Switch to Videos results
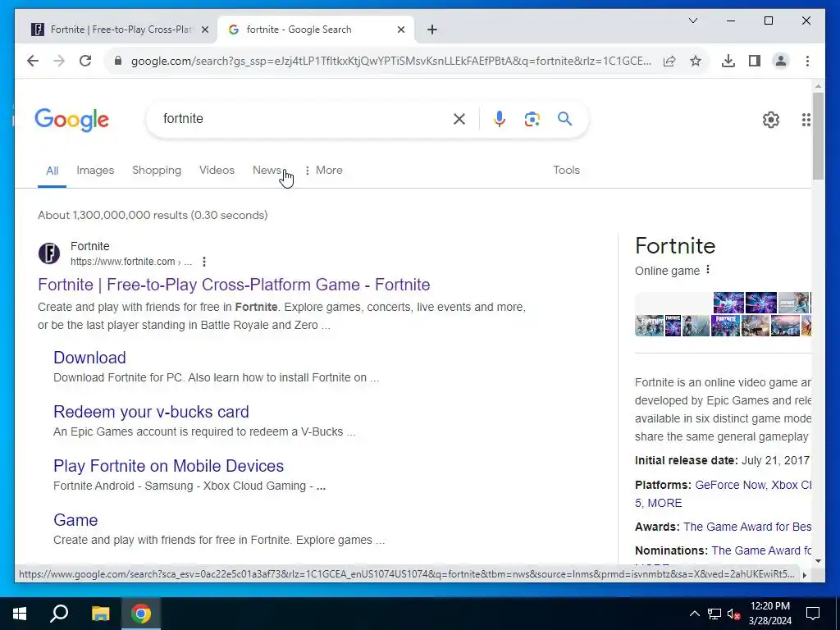Screen dimensions: 840x630 click(217, 171)
